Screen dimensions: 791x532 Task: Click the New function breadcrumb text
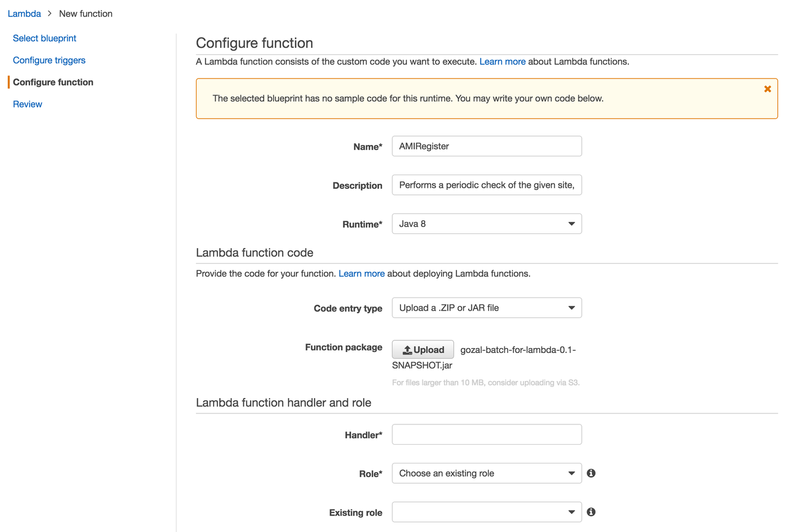point(86,14)
